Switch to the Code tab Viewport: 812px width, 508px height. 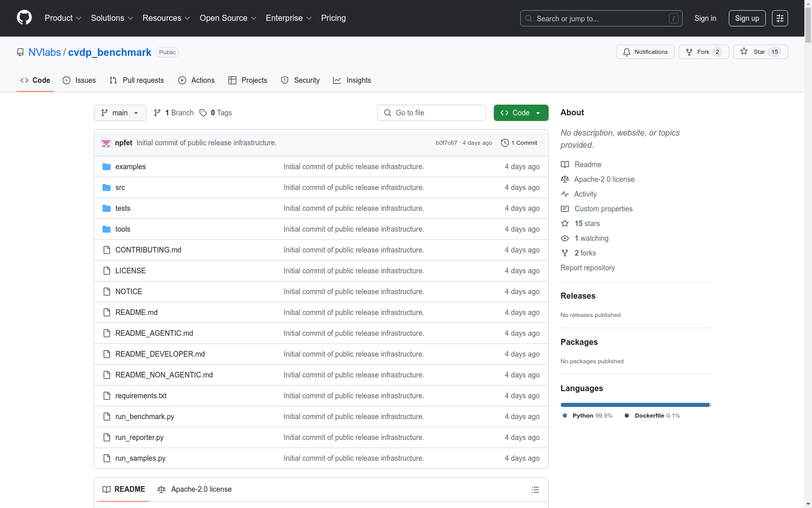[x=36, y=80]
